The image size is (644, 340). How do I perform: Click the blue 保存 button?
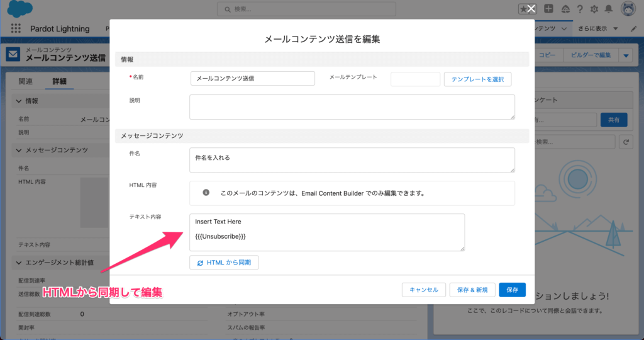pos(512,290)
